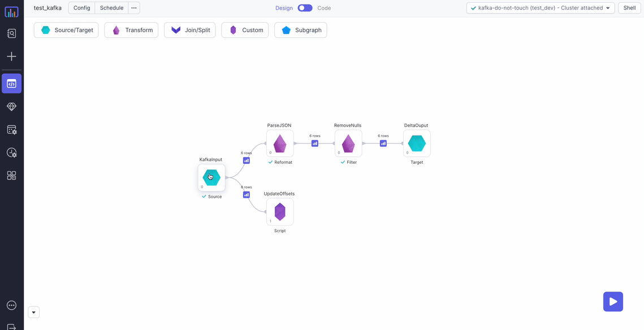Open the Config tab

click(x=81, y=7)
